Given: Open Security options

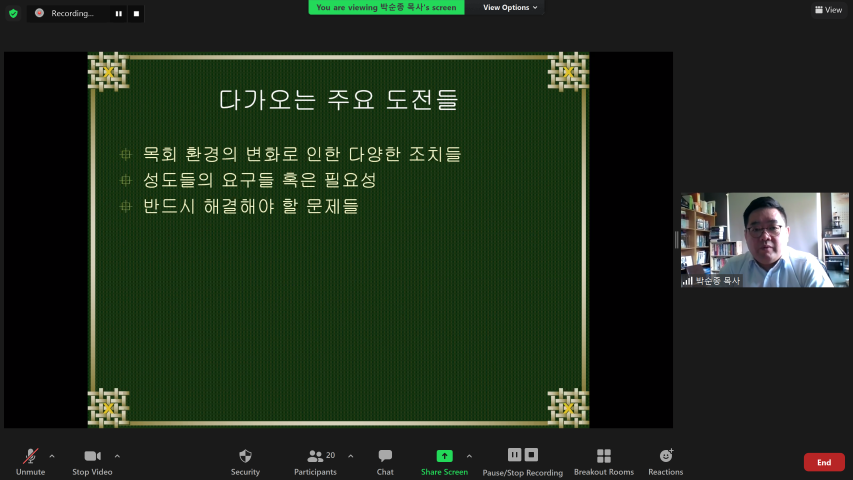Looking at the screenshot, I should (x=245, y=462).
